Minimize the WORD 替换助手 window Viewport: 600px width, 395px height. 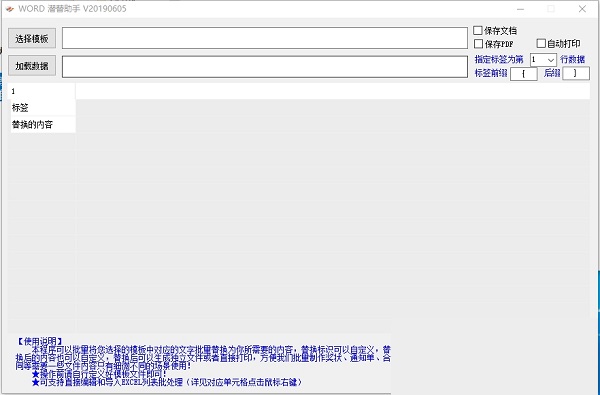click(520, 9)
